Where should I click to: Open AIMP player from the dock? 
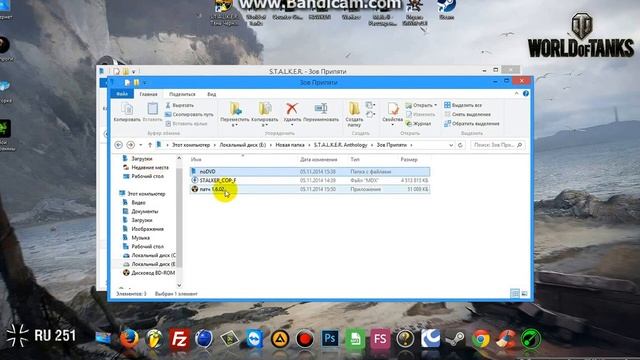(x=280, y=339)
